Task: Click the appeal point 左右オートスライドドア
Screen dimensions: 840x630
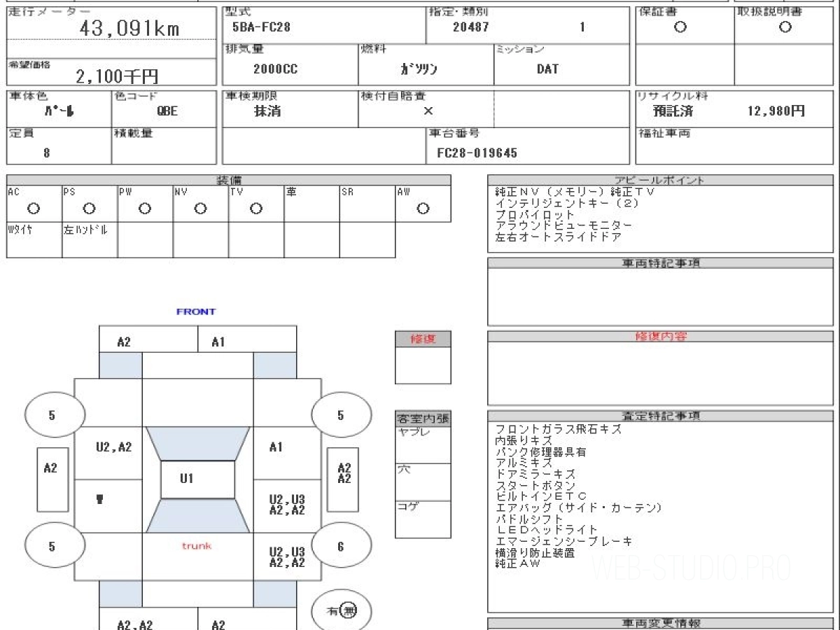Action: coord(558,237)
